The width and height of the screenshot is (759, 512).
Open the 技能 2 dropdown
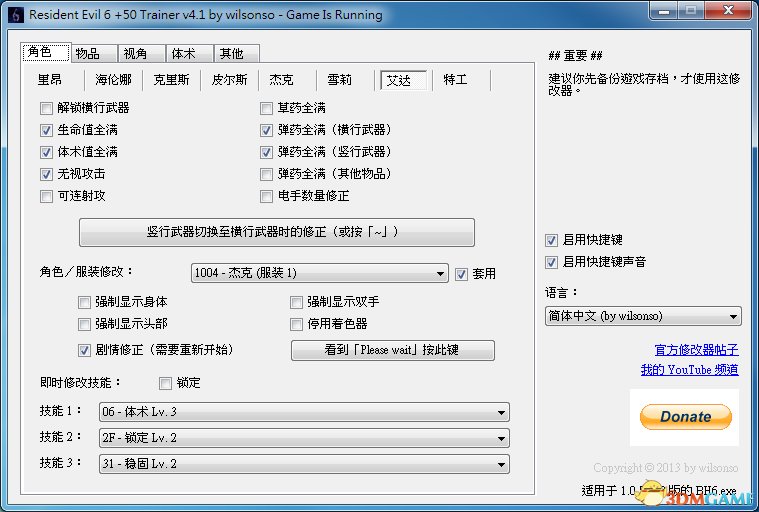[x=304, y=438]
